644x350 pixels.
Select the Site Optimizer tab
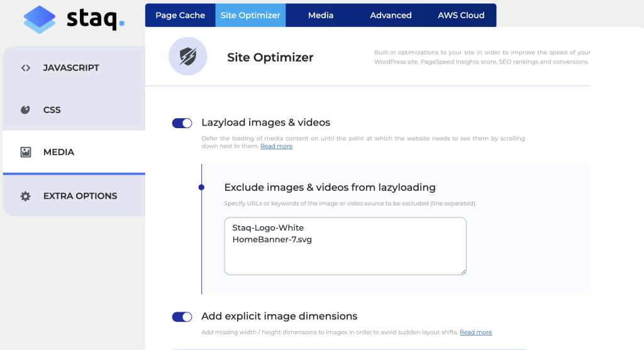pos(250,15)
